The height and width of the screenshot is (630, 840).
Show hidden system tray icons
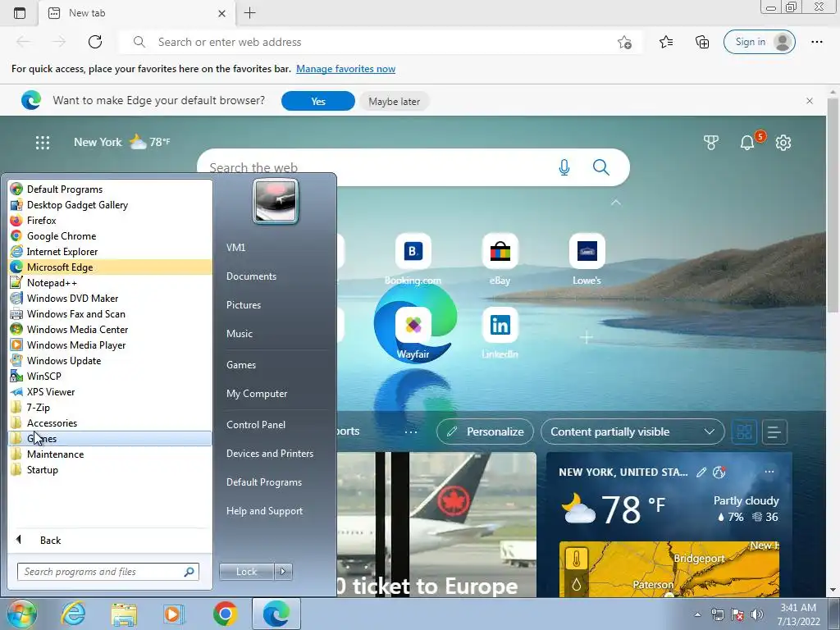(697, 614)
